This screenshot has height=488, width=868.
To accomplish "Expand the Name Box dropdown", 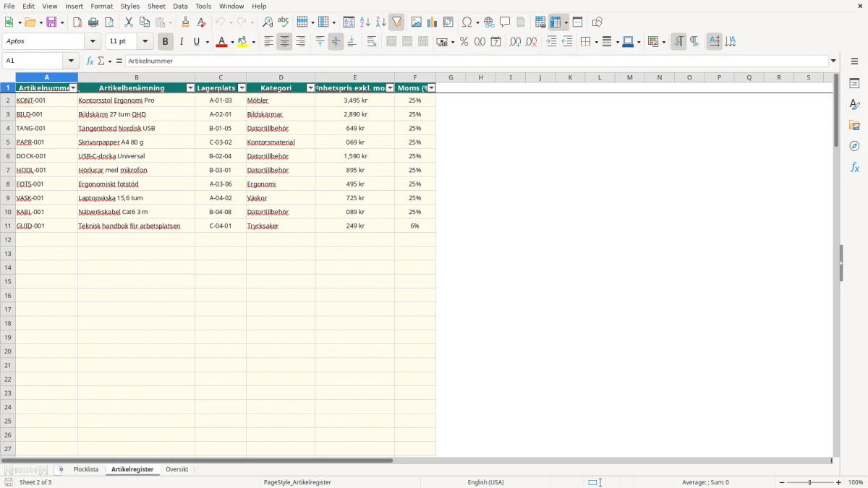I will (71, 61).
